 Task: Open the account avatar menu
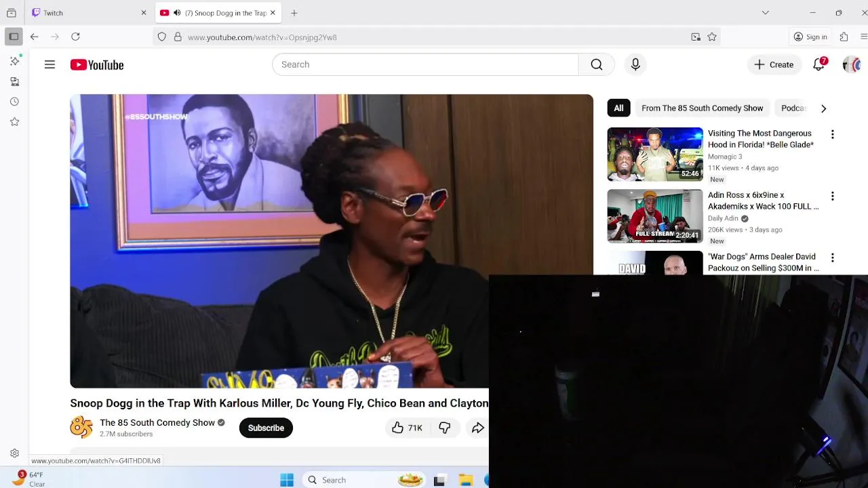(x=852, y=64)
